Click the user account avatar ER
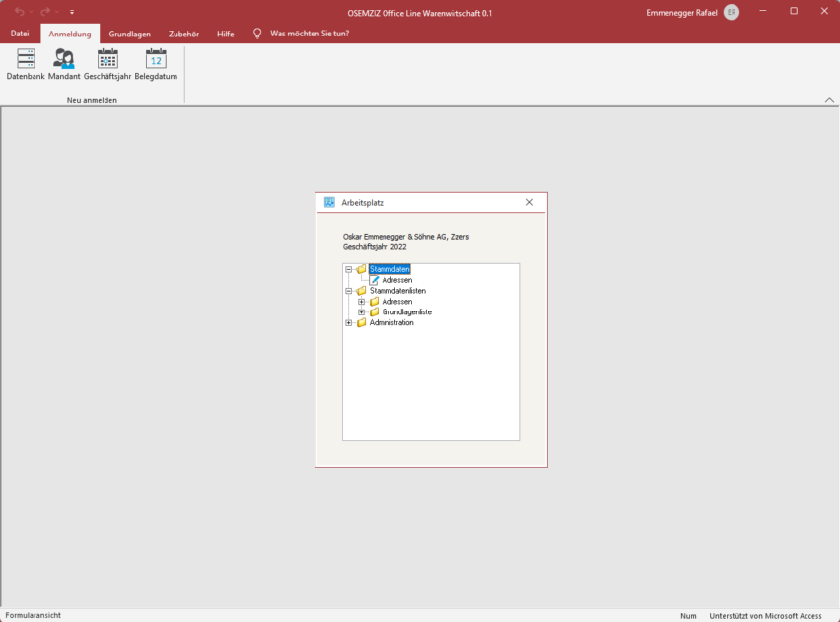The height and width of the screenshot is (622, 840). [x=731, y=12]
